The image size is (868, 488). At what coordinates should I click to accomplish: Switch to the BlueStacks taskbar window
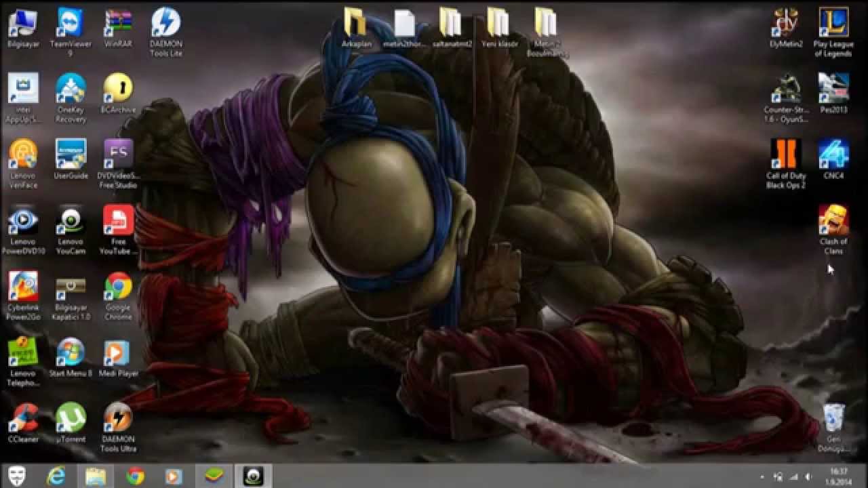click(214, 476)
